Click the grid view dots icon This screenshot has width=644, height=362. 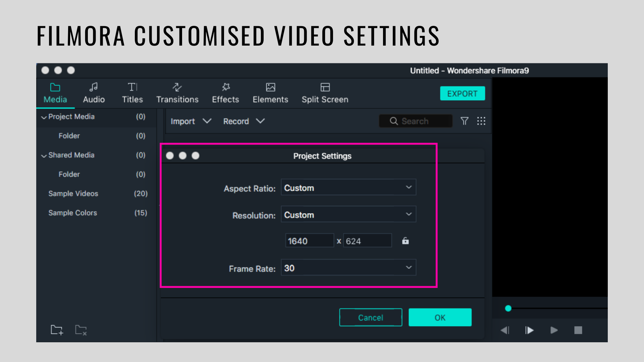[481, 121]
